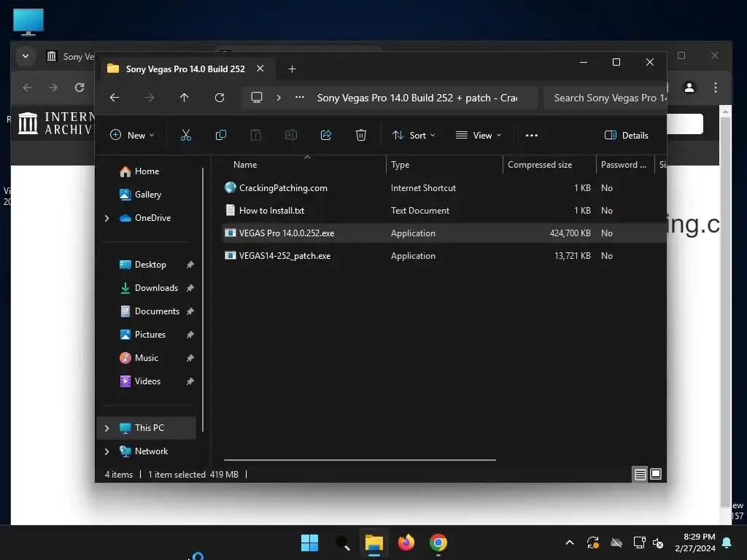Screen dimensions: 747x560
Task: Click the Paste clipboard icon
Action: (x=256, y=135)
